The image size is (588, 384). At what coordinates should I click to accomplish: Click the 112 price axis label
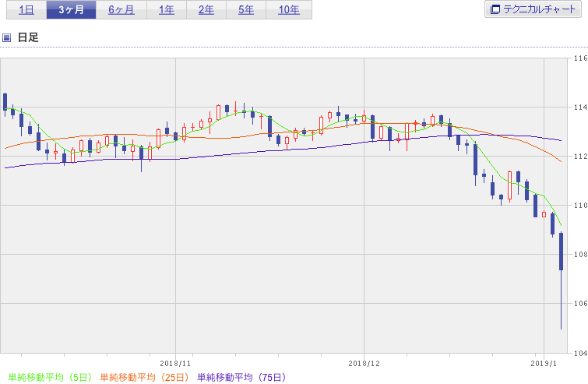coord(580,157)
